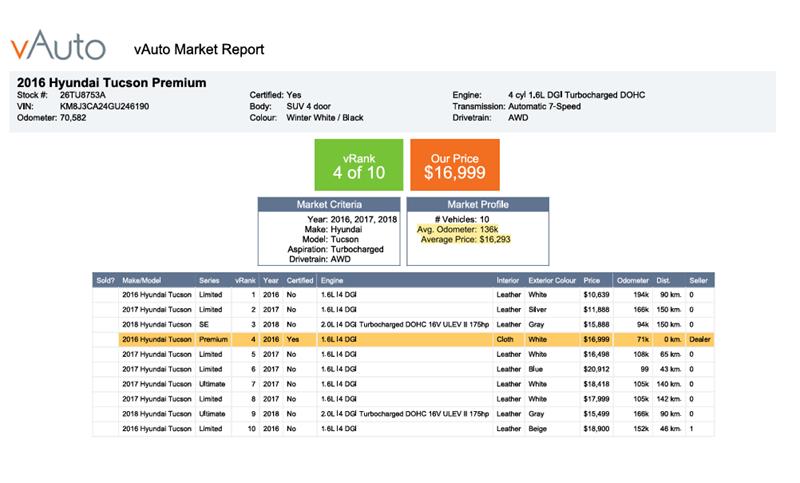Click the Interior column header
Image resolution: width=800 pixels, height=483 pixels.
(x=508, y=280)
